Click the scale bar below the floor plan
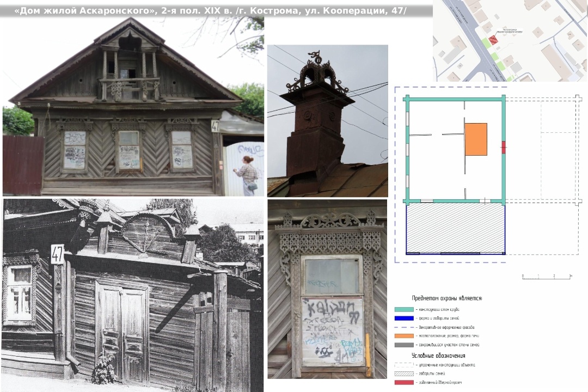Image resolution: width=588 pixels, height=392 pixels. pos(547,277)
